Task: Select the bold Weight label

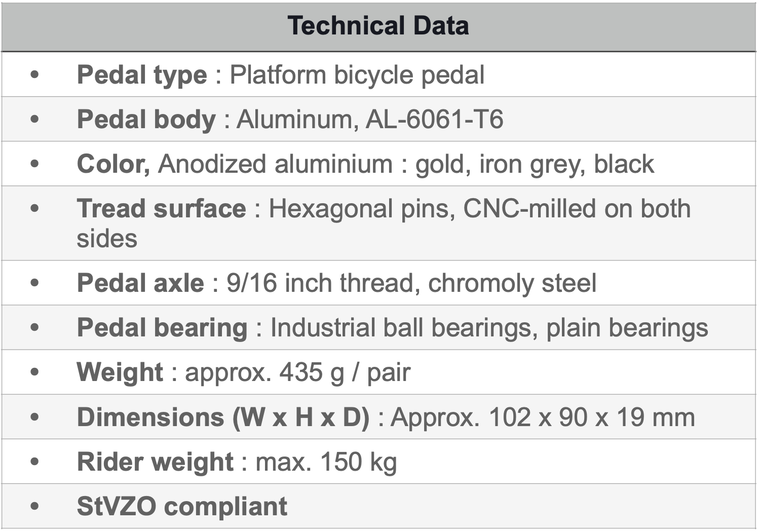Action: [x=120, y=372]
